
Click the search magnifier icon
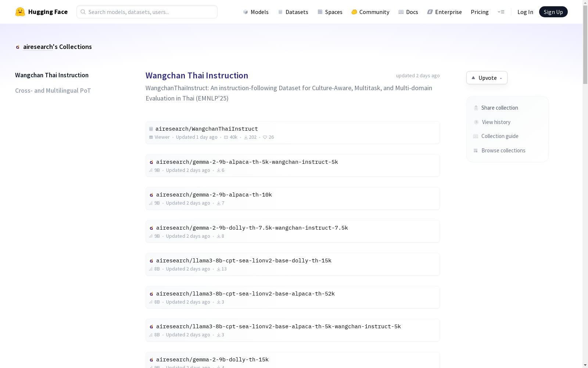[83, 12]
